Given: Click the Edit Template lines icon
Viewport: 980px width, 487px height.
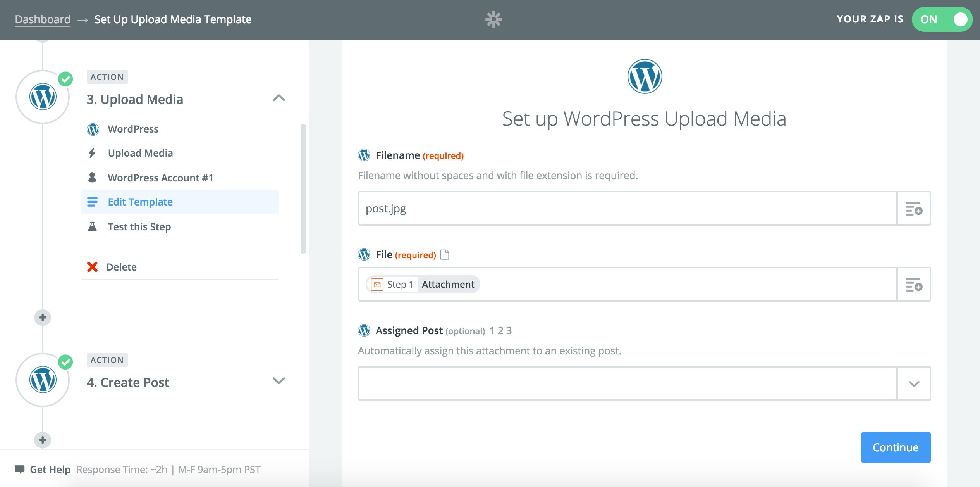Looking at the screenshot, I should [92, 202].
